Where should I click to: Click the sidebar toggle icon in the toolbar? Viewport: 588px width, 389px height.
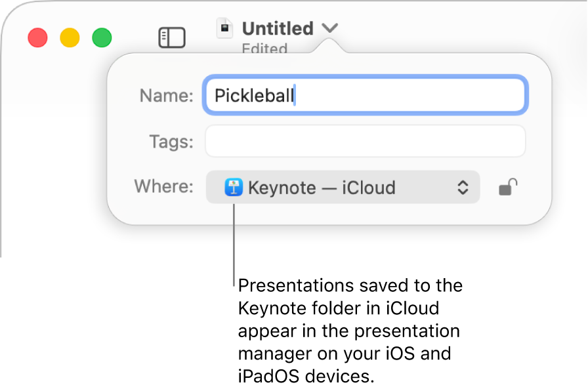pyautogui.click(x=172, y=37)
